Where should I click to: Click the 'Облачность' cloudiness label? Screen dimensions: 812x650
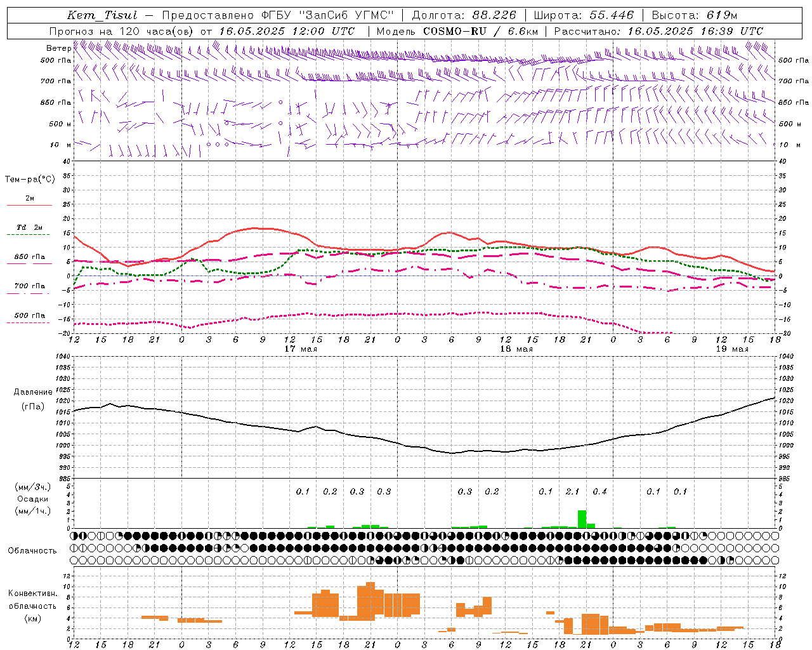(32, 551)
